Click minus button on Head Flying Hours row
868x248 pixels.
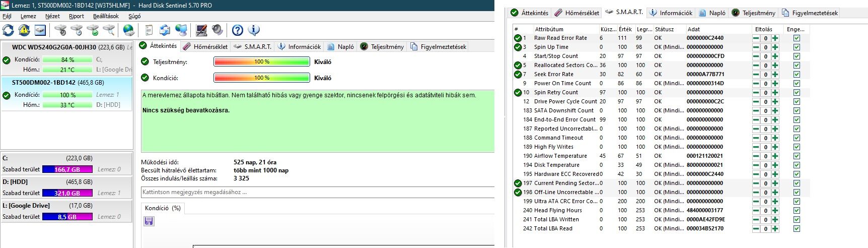tap(756, 210)
